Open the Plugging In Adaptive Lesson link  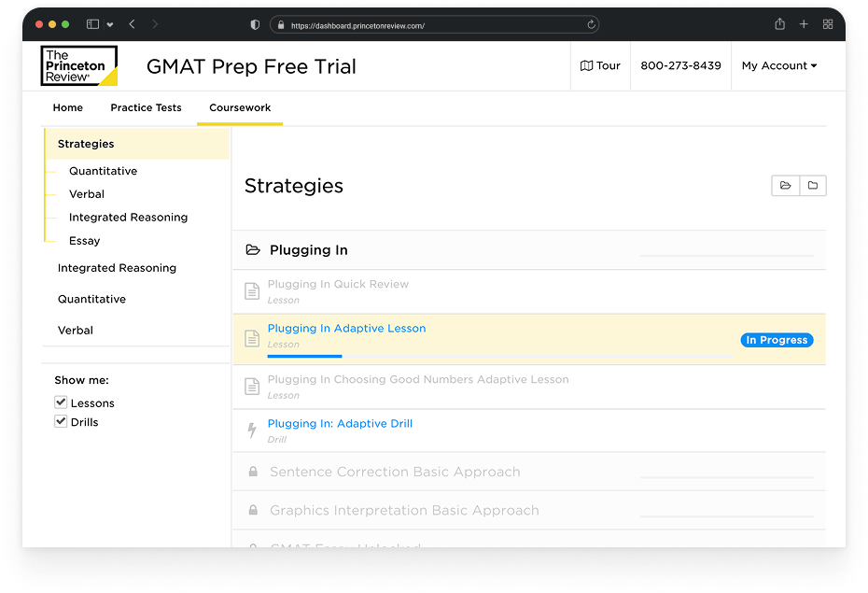point(346,328)
